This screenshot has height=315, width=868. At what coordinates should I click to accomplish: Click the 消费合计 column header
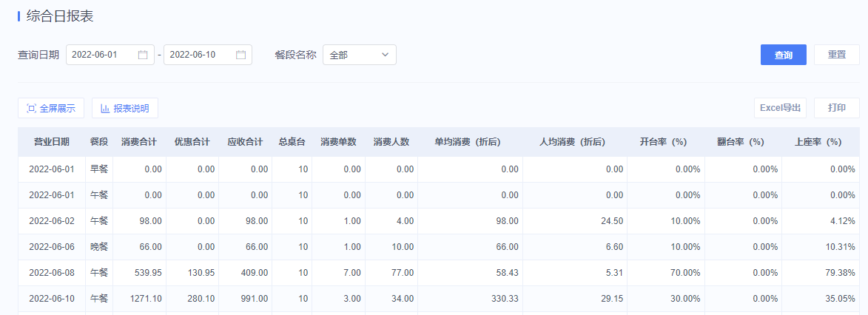point(139,142)
